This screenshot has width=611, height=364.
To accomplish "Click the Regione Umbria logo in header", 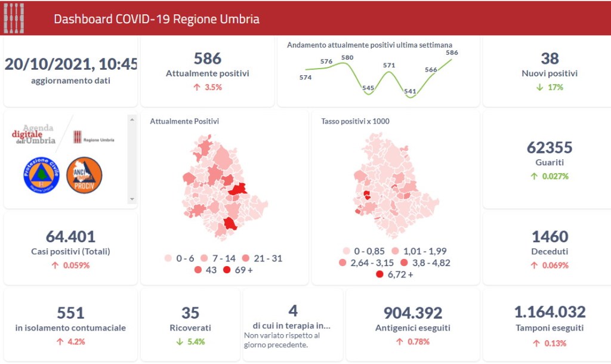I will point(14,18).
